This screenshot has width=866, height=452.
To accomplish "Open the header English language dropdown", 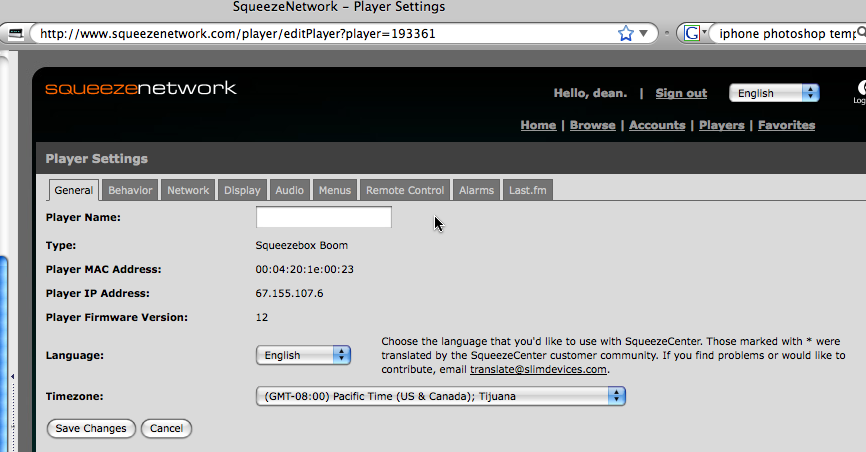I will [x=774, y=93].
